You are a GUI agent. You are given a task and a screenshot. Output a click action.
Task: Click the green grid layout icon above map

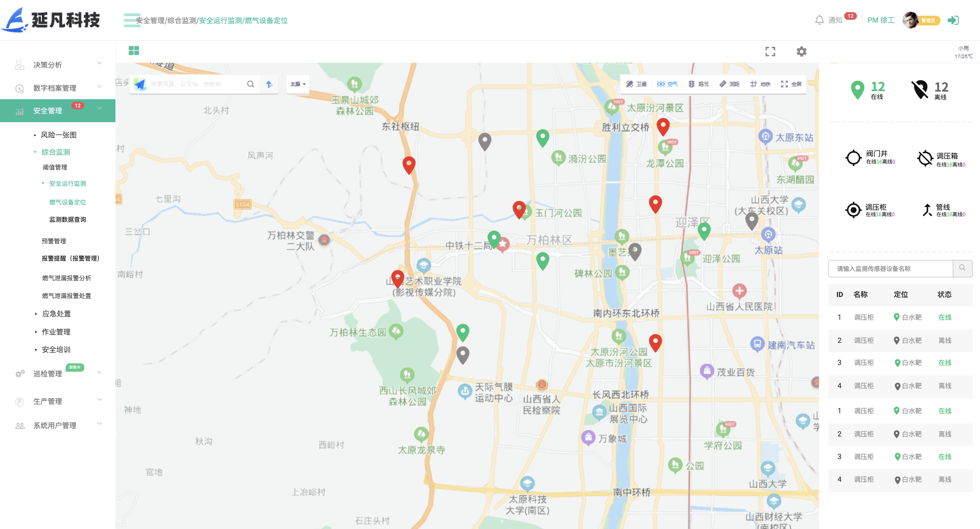(134, 51)
